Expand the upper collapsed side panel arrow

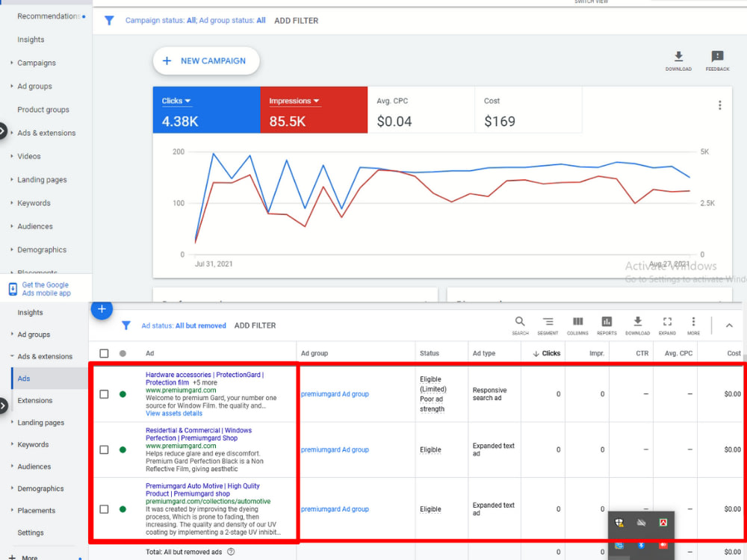point(3,131)
